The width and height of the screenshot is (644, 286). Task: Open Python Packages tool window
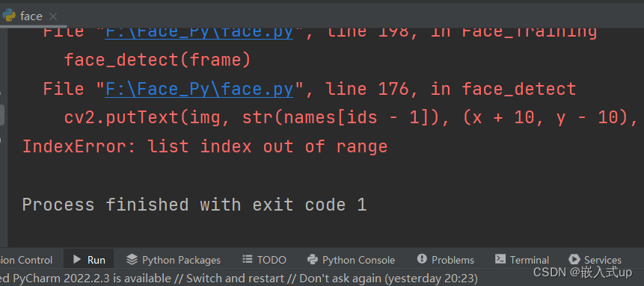173,260
